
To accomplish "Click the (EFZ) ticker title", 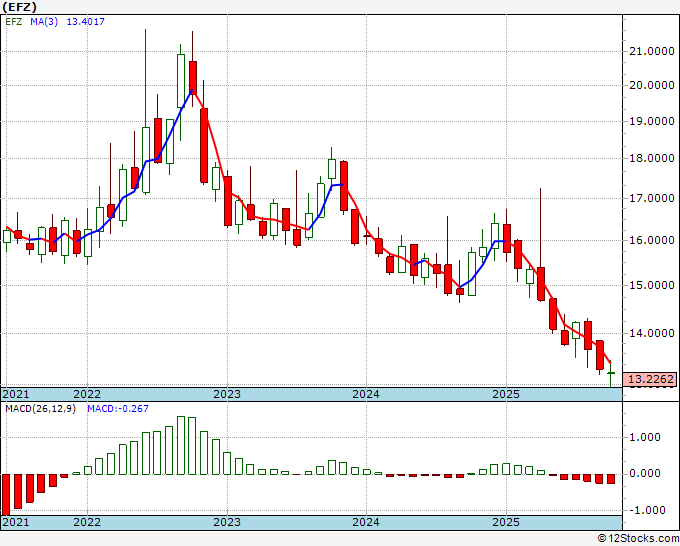I will (21, 6).
